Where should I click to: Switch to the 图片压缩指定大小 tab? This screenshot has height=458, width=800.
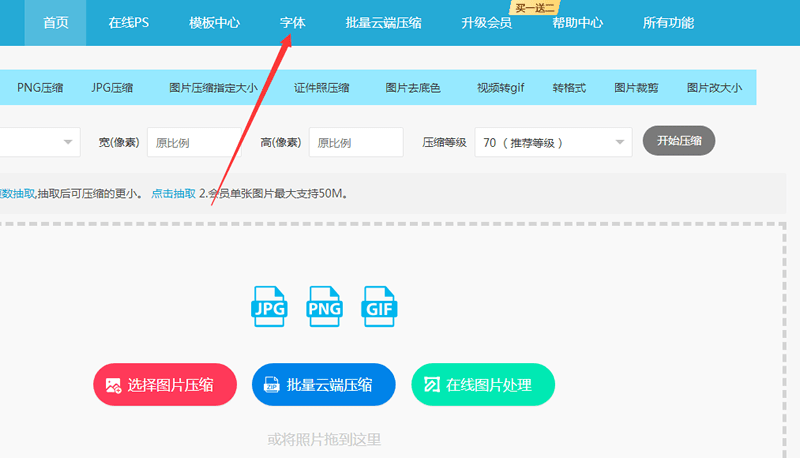pos(213,88)
